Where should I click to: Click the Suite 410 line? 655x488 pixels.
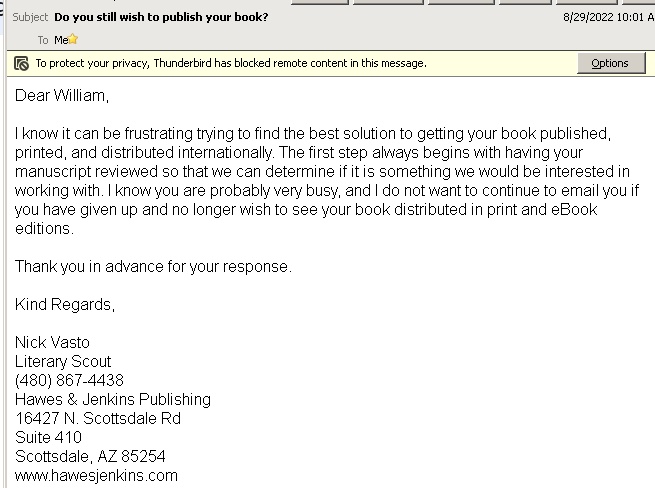coord(48,437)
